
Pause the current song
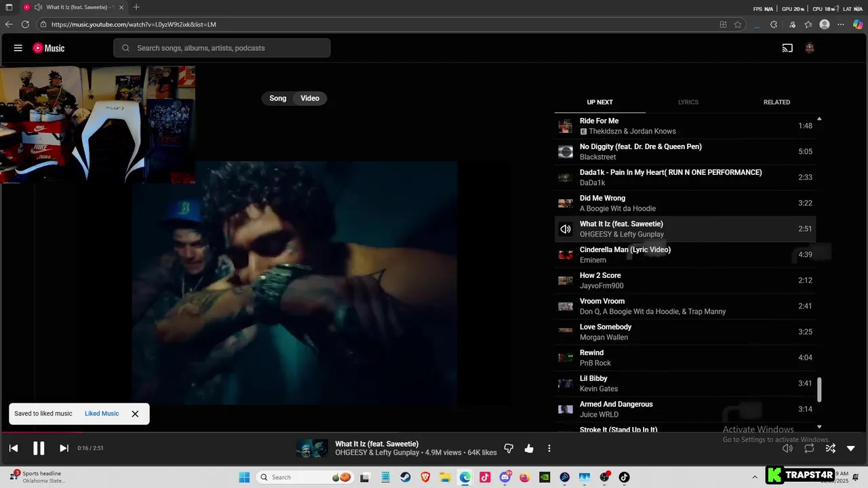coord(39,448)
